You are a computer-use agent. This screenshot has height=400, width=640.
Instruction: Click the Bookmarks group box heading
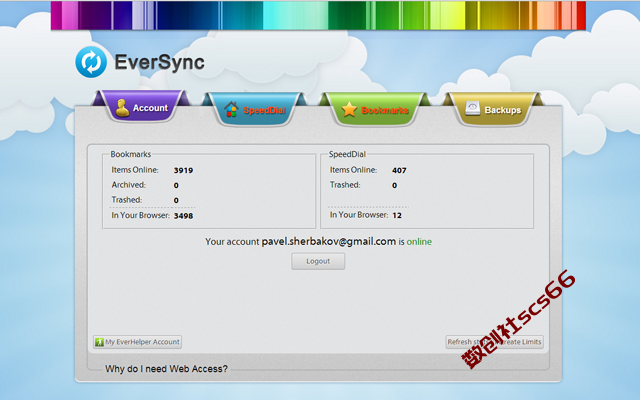coord(131,154)
